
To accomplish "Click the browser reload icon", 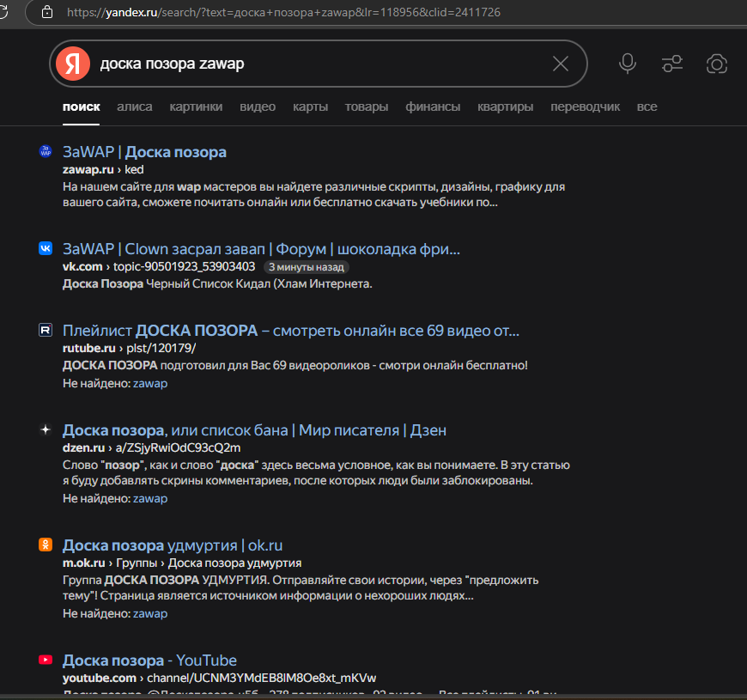I will pos(3,12).
